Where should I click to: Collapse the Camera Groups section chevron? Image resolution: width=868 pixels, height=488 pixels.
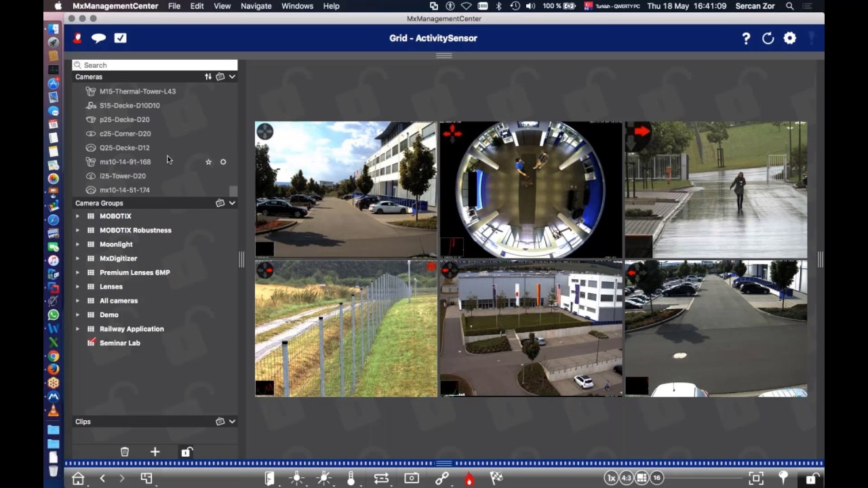point(232,203)
